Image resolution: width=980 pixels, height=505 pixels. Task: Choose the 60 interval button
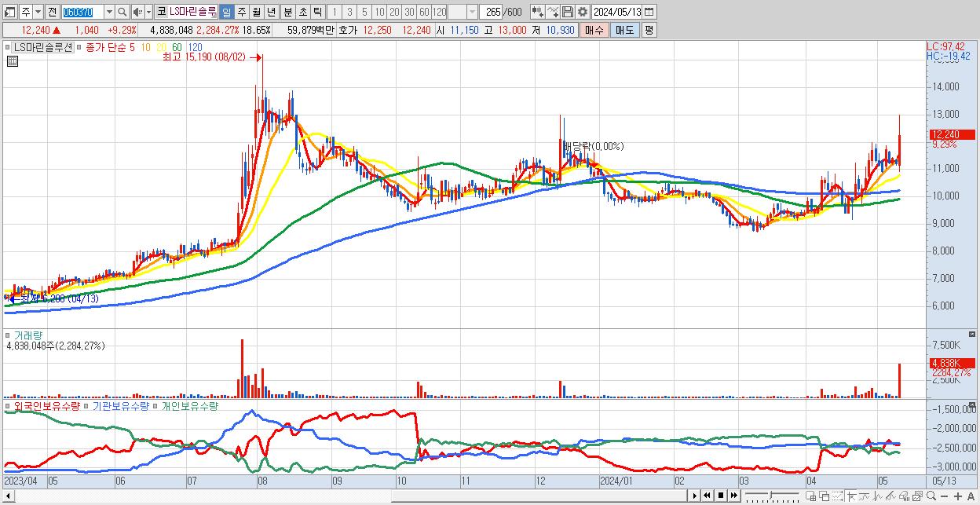coord(424,13)
